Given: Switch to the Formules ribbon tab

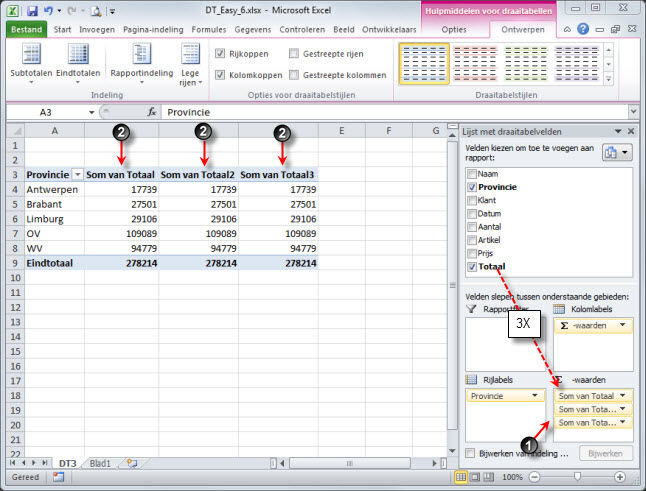Looking at the screenshot, I should 209,30.
